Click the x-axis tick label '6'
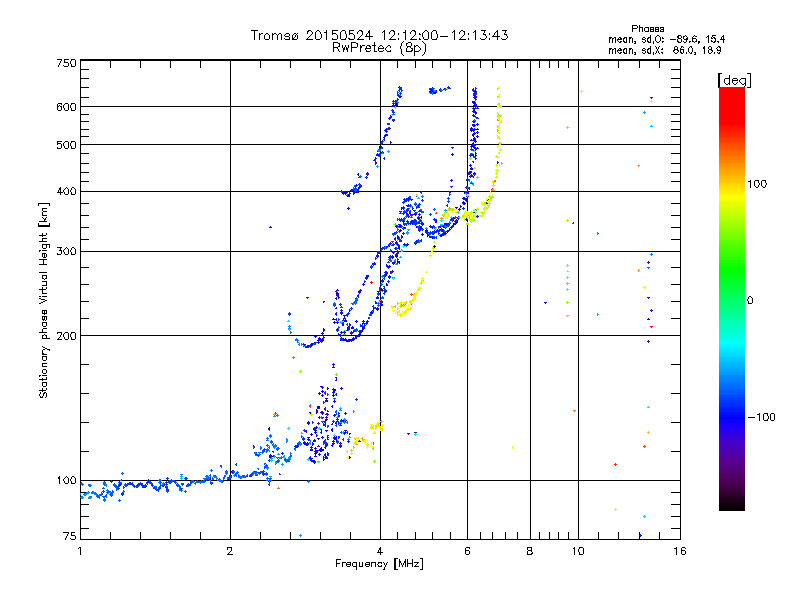Image resolution: width=800 pixels, height=600 pixels. (467, 551)
